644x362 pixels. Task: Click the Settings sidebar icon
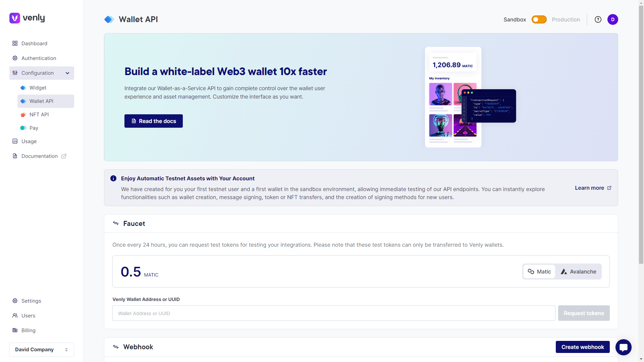pyautogui.click(x=15, y=301)
